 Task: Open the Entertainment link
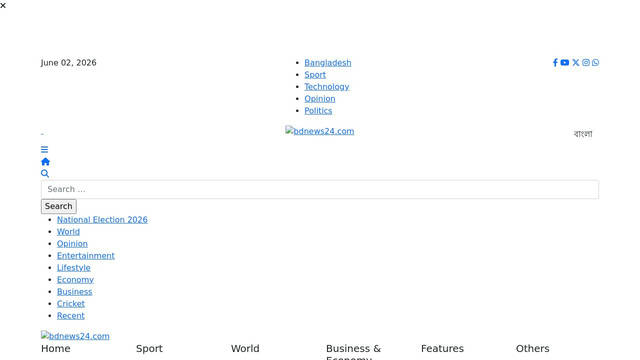(86, 256)
